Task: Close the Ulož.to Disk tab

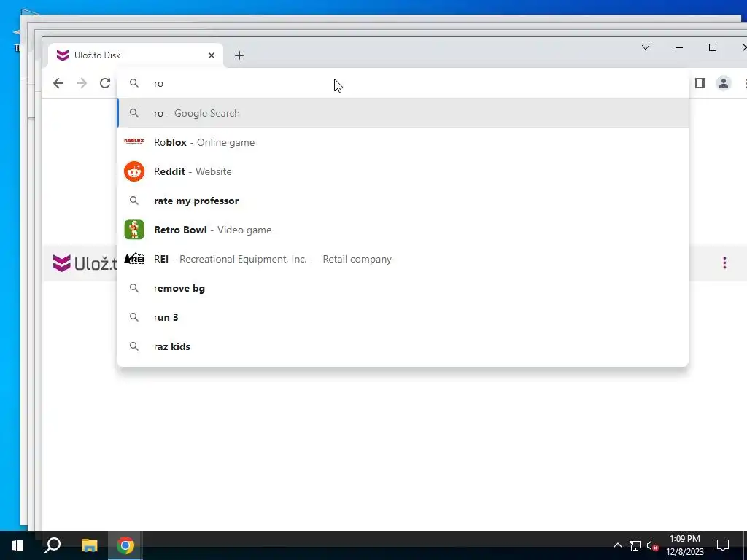Action: 212,55
